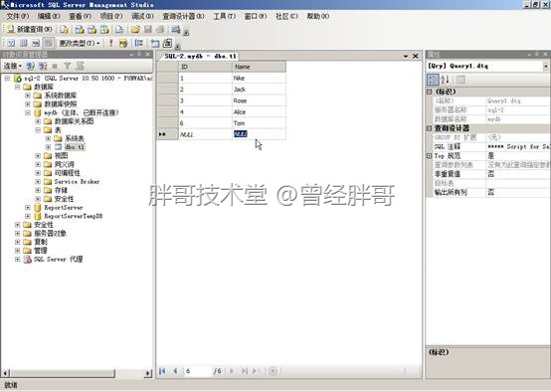Screen dimensions: 551x392
Task: Toggle the Show SQL Pane button
Action: 36,43
